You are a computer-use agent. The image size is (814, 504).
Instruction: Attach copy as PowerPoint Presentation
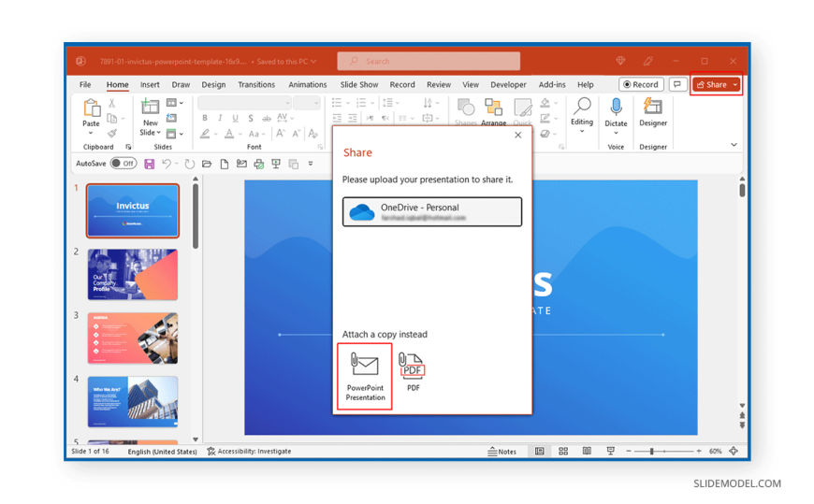click(365, 376)
